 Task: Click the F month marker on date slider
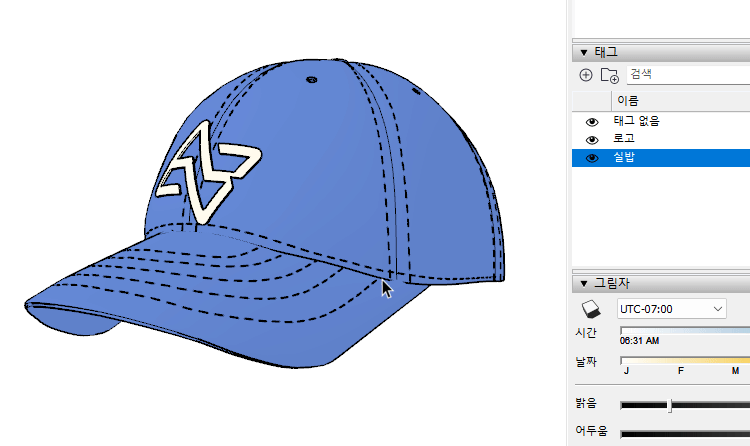(681, 371)
